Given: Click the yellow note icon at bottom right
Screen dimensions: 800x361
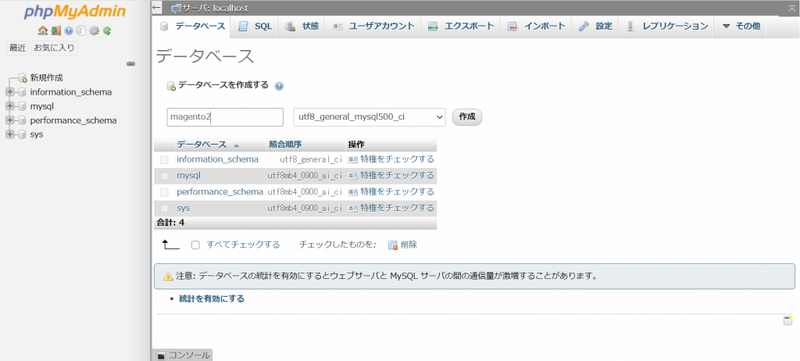Looking at the screenshot, I should point(788,321).
